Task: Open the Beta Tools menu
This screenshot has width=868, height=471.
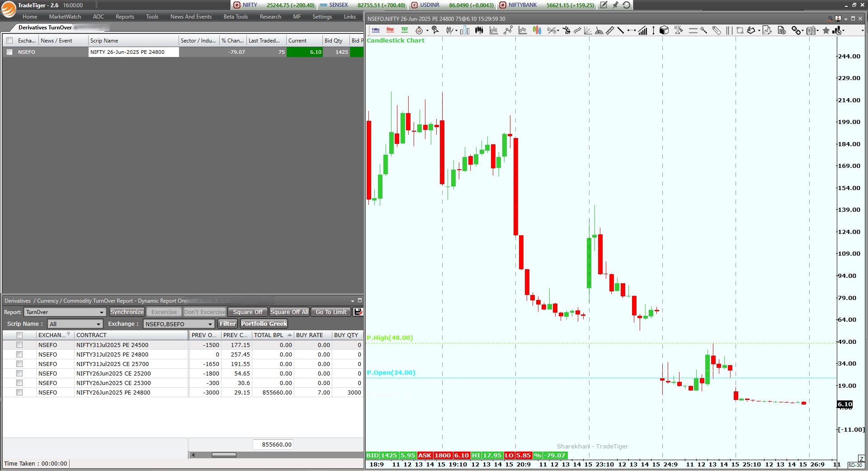Action: 236,17
